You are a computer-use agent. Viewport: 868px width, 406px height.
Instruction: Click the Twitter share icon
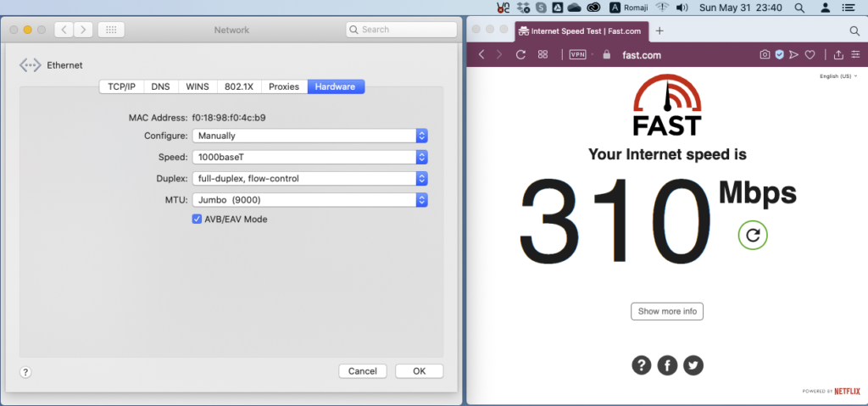click(694, 365)
